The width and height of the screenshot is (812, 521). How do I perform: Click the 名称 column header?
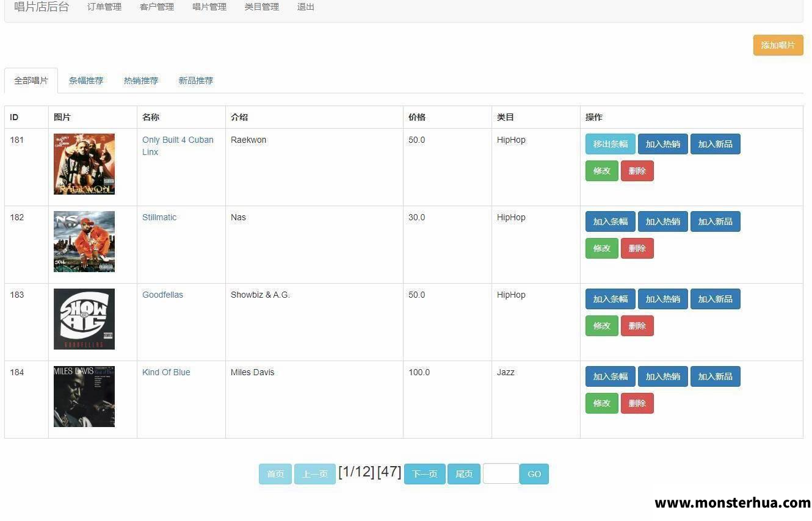[x=181, y=117]
